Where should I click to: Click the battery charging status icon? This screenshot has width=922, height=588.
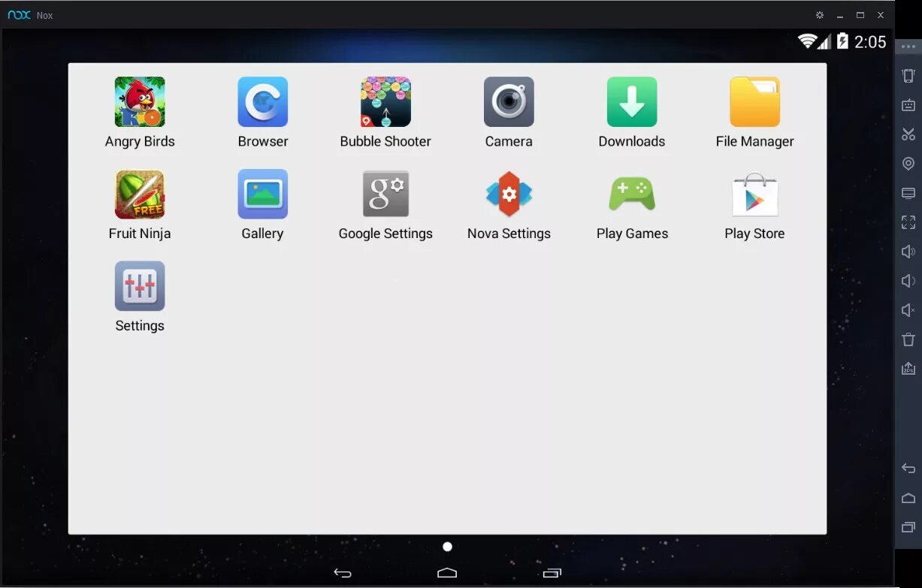(x=842, y=41)
